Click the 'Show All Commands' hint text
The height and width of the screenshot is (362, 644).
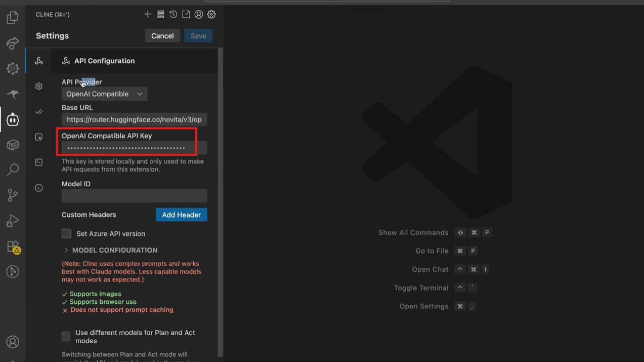click(413, 232)
